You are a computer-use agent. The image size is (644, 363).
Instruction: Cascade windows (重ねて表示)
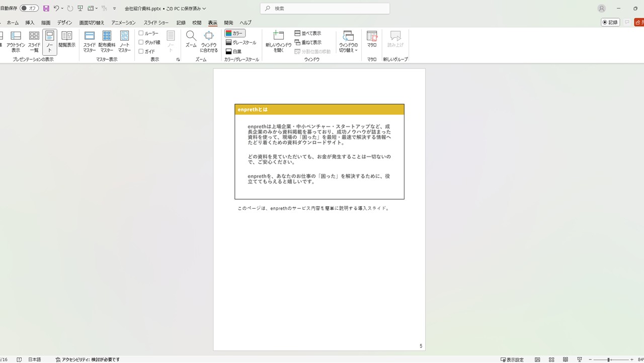coord(308,42)
